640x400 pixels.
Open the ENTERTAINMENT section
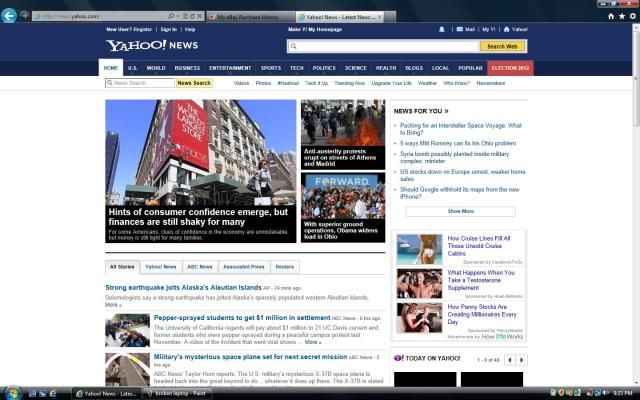pyautogui.click(x=230, y=68)
